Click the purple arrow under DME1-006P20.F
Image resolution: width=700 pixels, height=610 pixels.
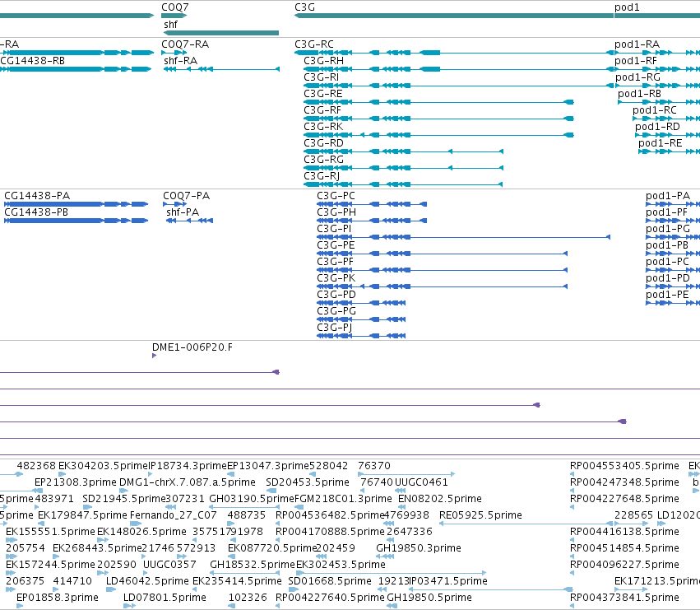click(x=154, y=356)
